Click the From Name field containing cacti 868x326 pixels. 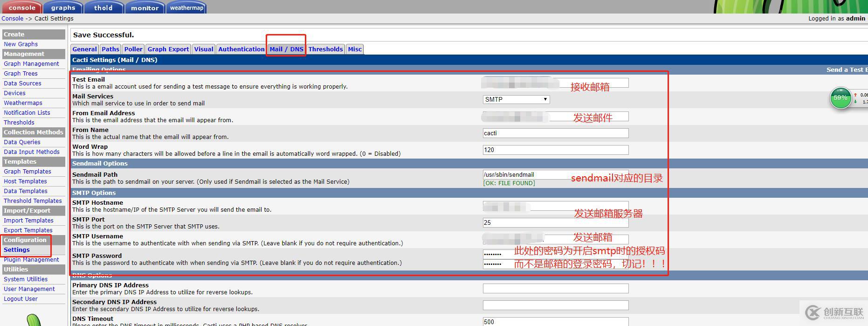[556, 133]
